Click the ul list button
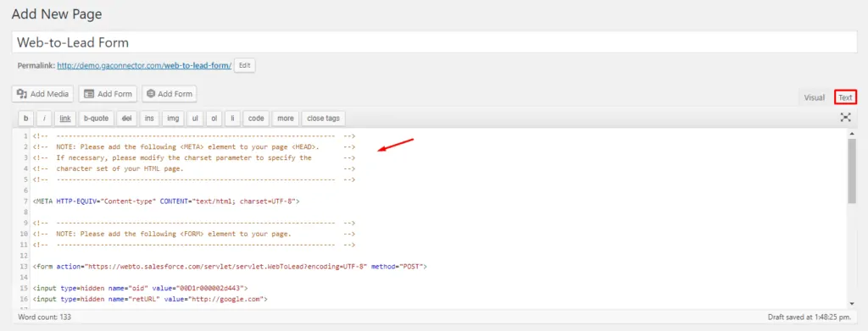This screenshot has width=868, height=331. tap(195, 119)
